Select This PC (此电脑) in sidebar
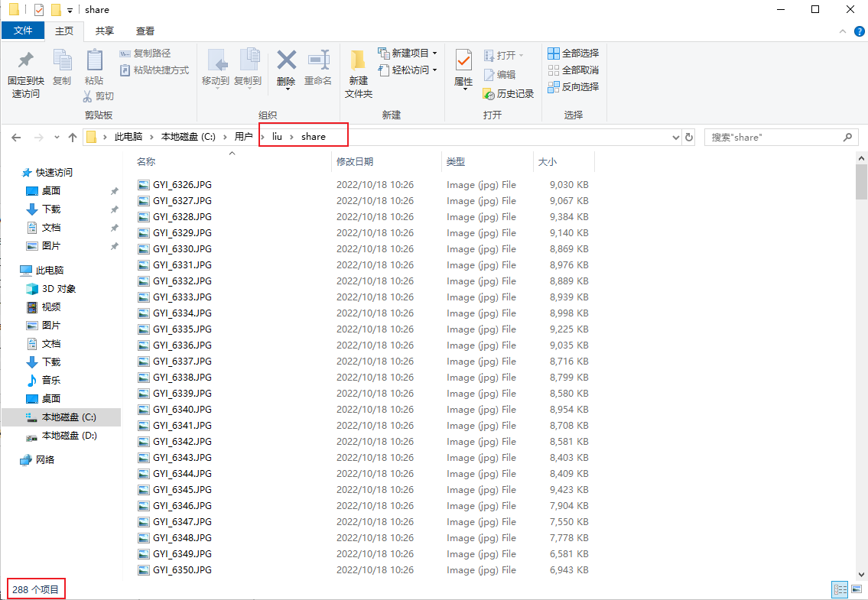The image size is (868, 600). pyautogui.click(x=49, y=270)
